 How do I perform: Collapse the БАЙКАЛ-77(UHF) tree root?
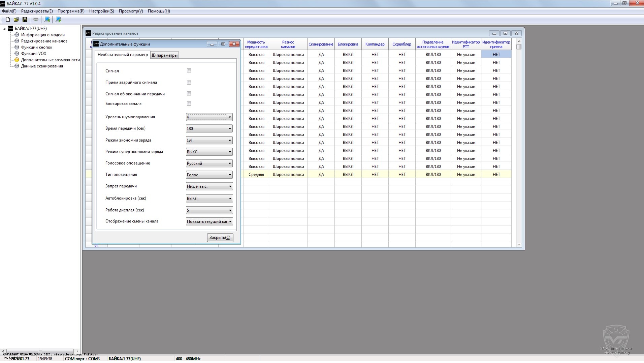[5, 29]
